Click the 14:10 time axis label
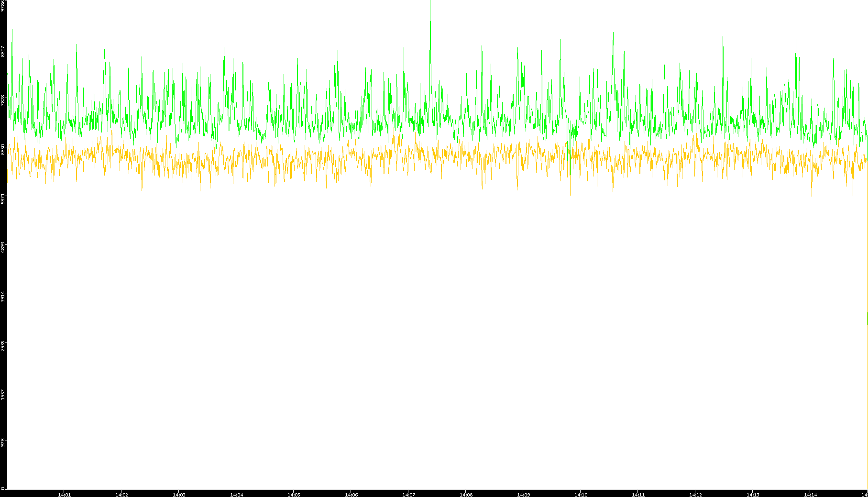Viewport: 868px width, 497px height. click(581, 495)
